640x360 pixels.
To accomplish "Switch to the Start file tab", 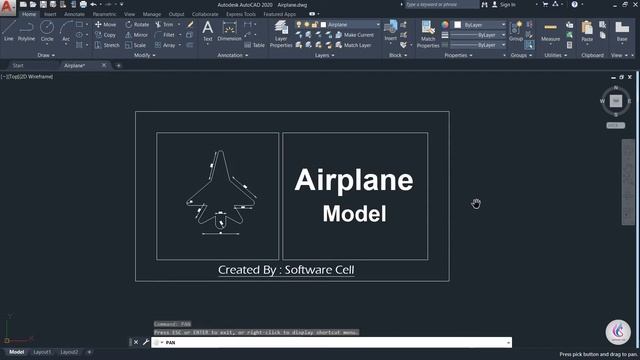I will point(18,65).
